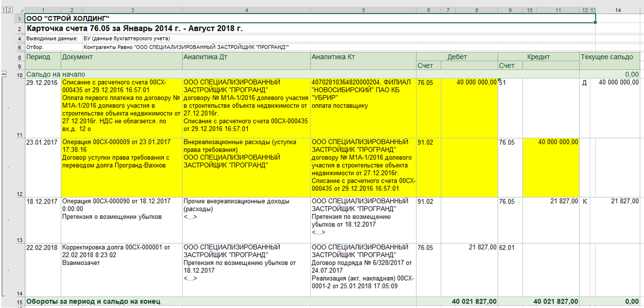Click the "Контрагенты Равно" filter cell
The width and height of the screenshot is (644, 308).
[x=186, y=47]
